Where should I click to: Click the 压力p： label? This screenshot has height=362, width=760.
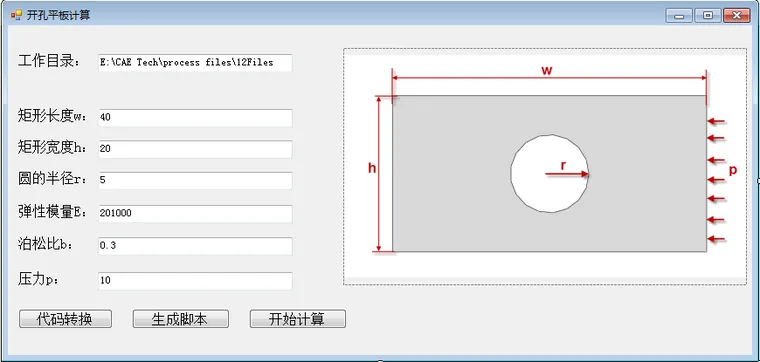(x=38, y=280)
